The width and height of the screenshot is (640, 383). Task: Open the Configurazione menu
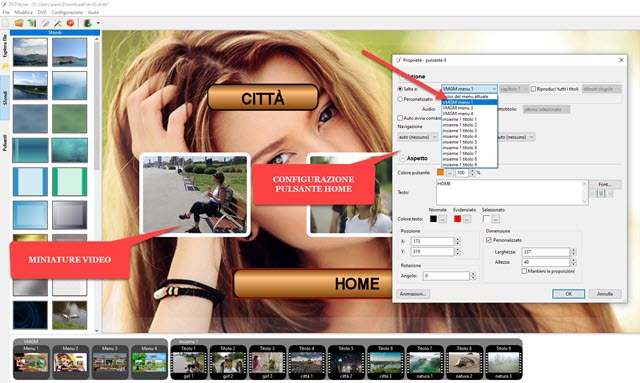click(67, 13)
